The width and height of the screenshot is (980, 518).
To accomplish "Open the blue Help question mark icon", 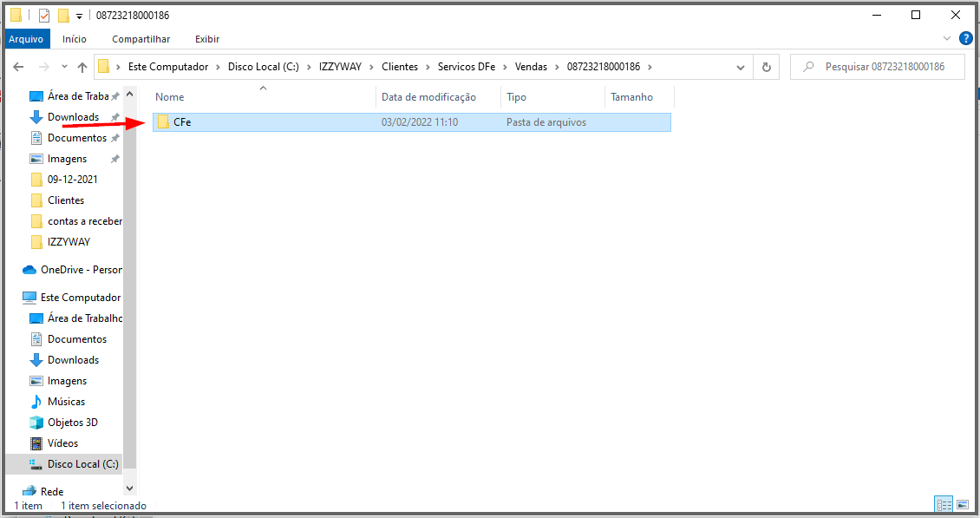I will click(965, 38).
